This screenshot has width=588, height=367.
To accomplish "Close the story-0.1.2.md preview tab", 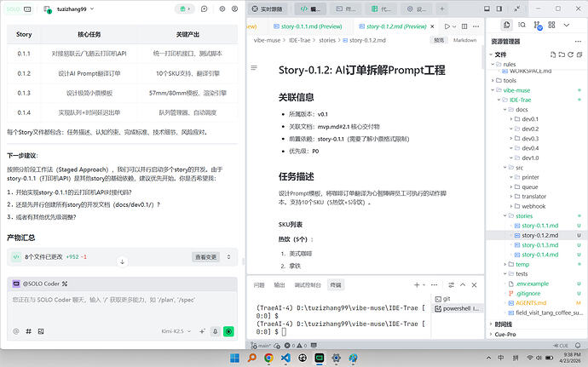I will pos(432,26).
